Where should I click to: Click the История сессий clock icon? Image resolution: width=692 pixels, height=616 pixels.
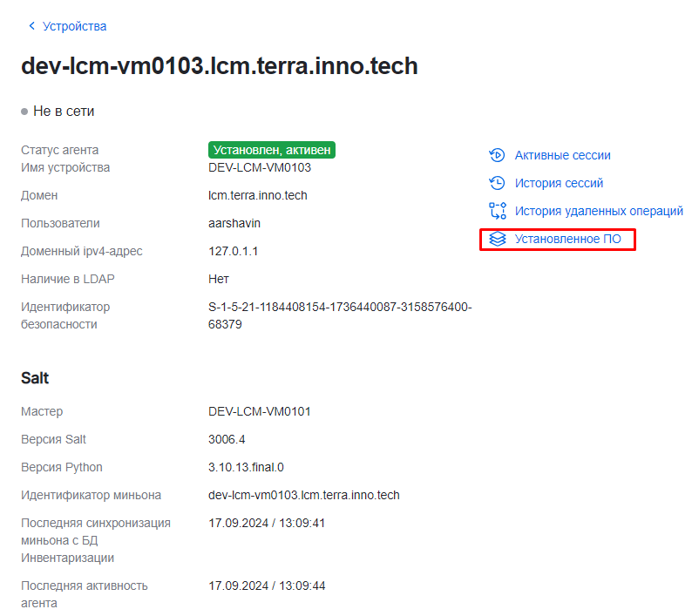coord(497,183)
